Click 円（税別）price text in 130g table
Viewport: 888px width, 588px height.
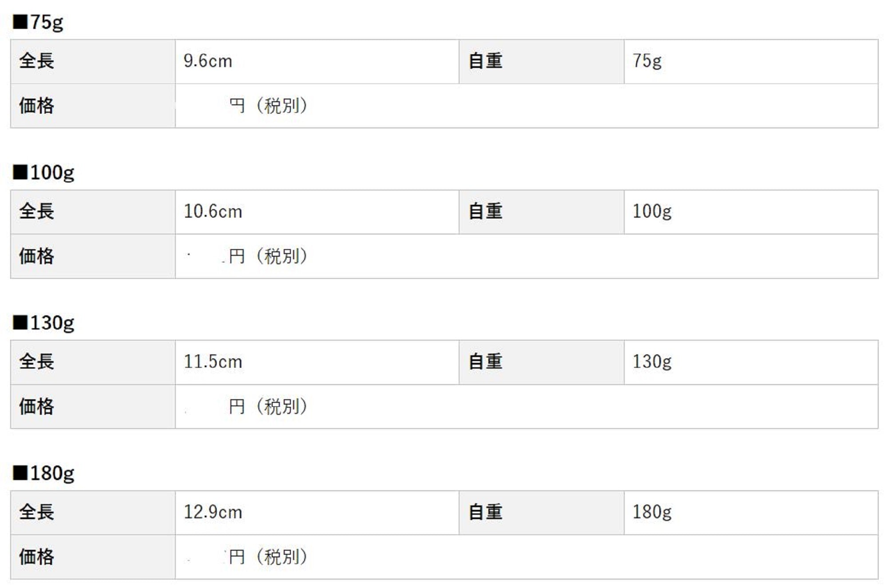pyautogui.click(x=268, y=406)
